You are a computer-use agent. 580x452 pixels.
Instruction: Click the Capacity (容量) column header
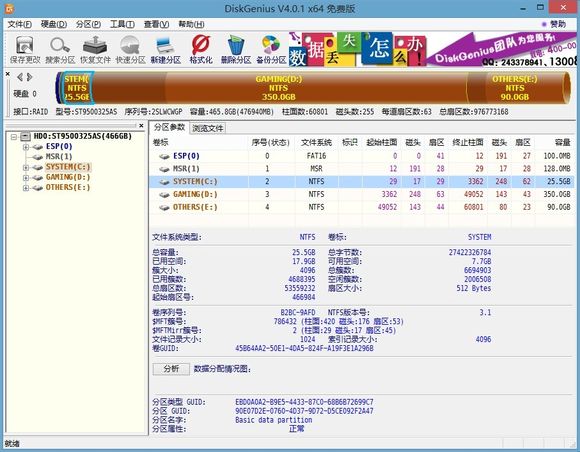555,142
